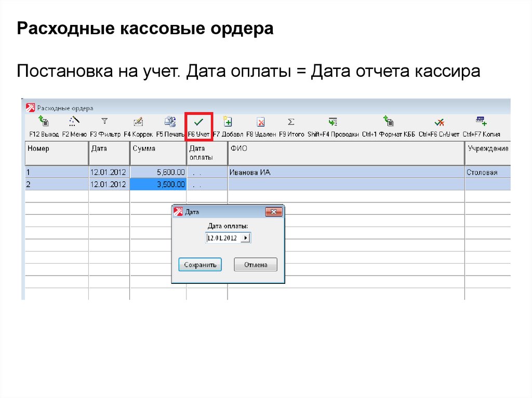Click the Дата оплаты date input field
The width and height of the screenshot is (532, 398).
coord(223,238)
